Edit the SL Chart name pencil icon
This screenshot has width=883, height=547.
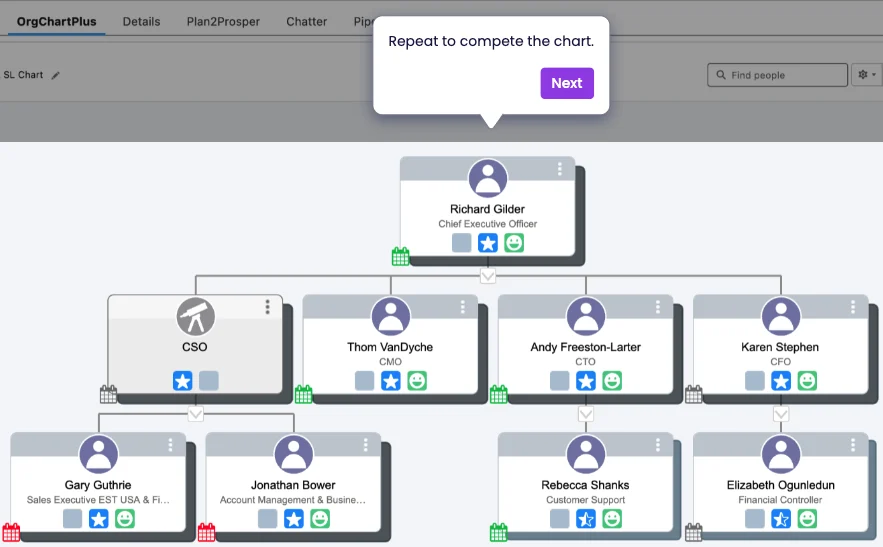[56, 75]
